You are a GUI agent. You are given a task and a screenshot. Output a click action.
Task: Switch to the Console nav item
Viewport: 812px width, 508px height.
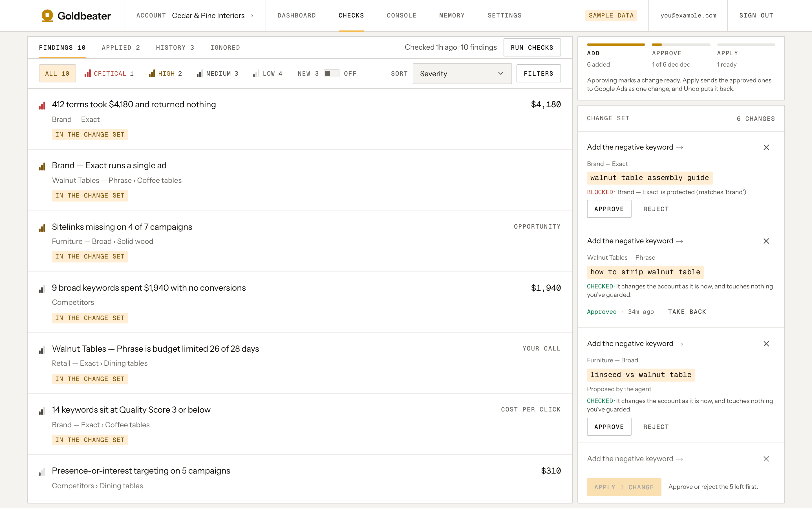401,16
